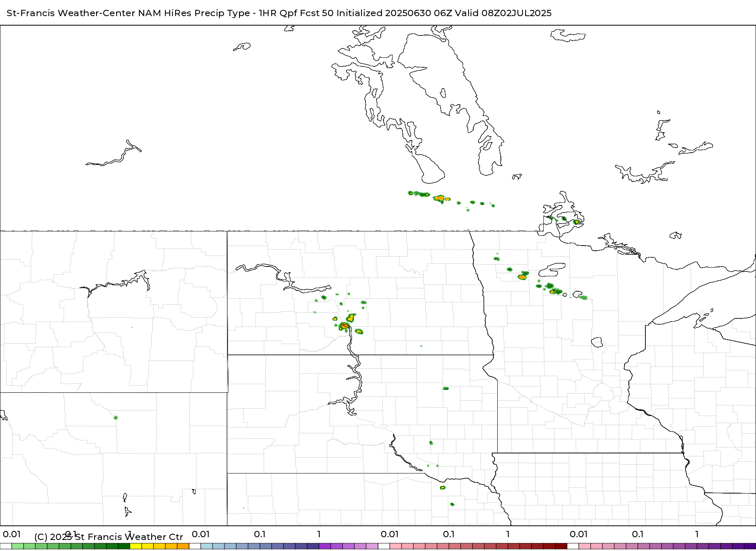Click the 0.1 label above the pink-to-indigo scale
The height and width of the screenshot is (551, 756).
[637, 534]
